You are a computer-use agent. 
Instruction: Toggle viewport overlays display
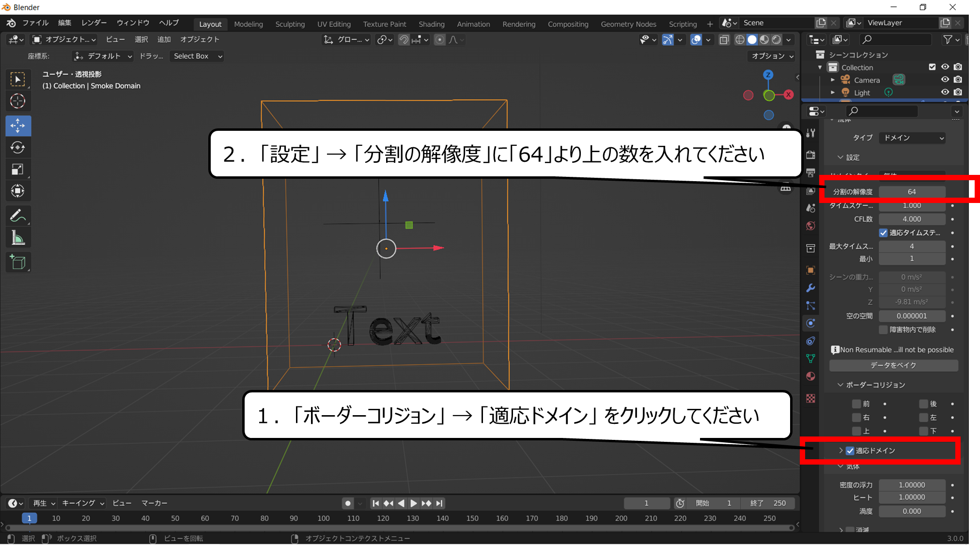(x=696, y=40)
